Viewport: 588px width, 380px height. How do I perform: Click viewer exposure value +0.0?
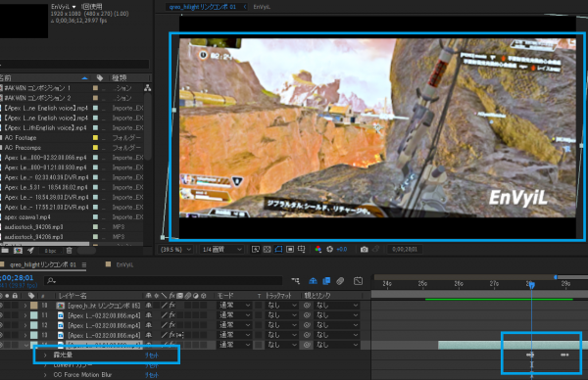(342, 249)
